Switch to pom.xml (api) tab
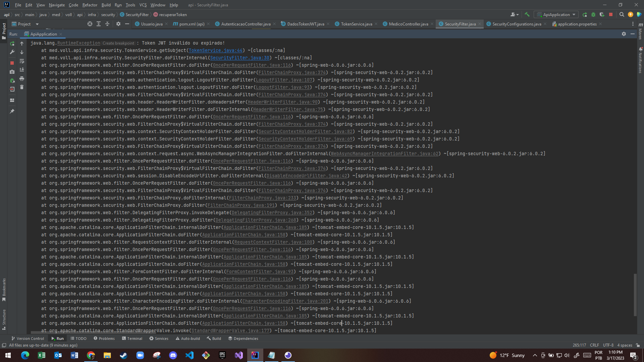Screen dimensions: 644x362 click(192, 24)
